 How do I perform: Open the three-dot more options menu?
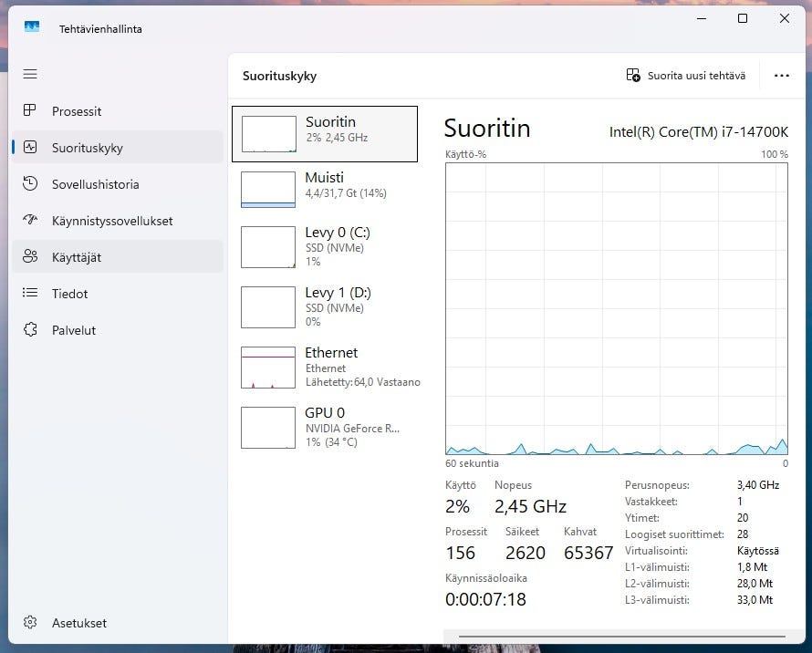781,76
